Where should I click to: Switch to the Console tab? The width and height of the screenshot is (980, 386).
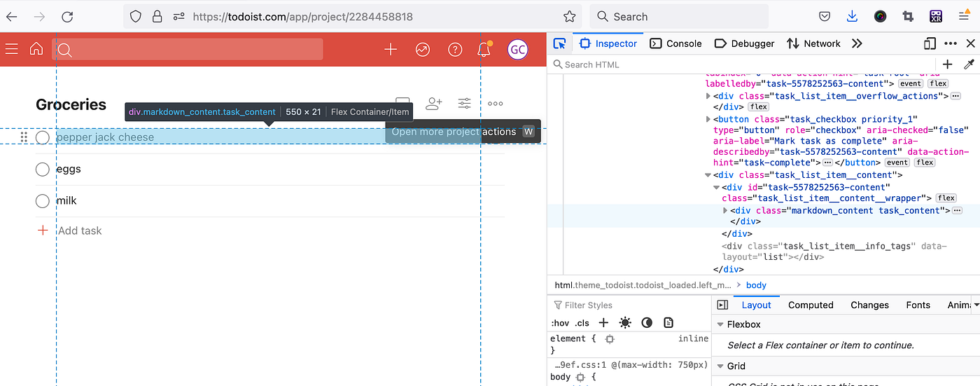click(x=675, y=43)
